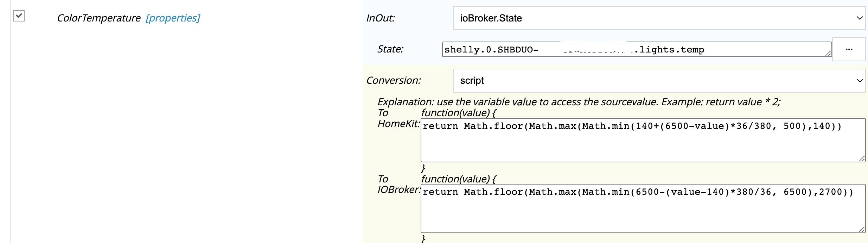Viewport: 868px width, 243px height.
Task: Click the InOut label
Action: tap(381, 18)
